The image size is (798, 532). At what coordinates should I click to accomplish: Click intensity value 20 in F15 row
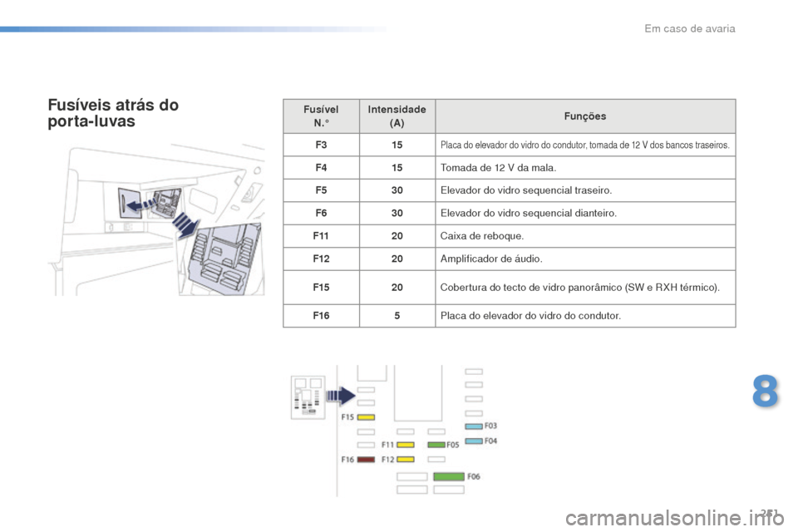pyautogui.click(x=397, y=287)
